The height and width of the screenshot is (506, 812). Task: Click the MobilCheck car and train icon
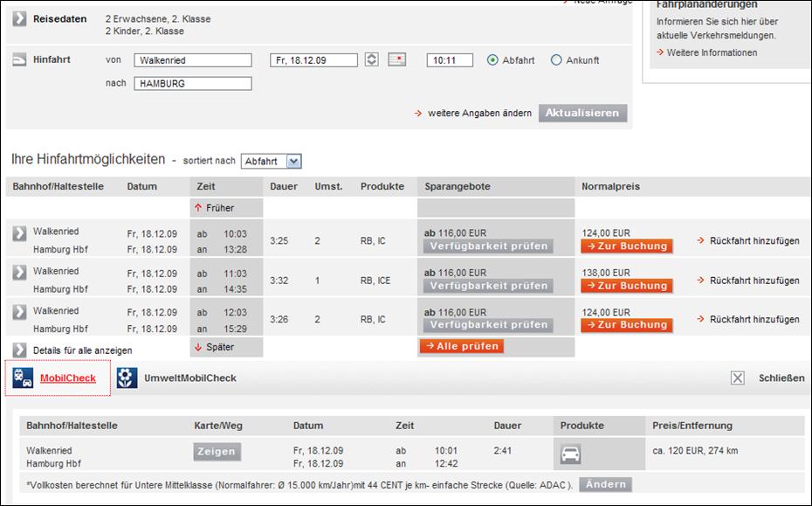pyautogui.click(x=23, y=378)
